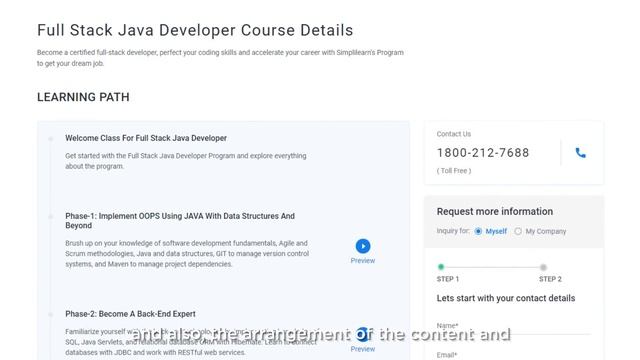Click the Name input field

coord(513,327)
